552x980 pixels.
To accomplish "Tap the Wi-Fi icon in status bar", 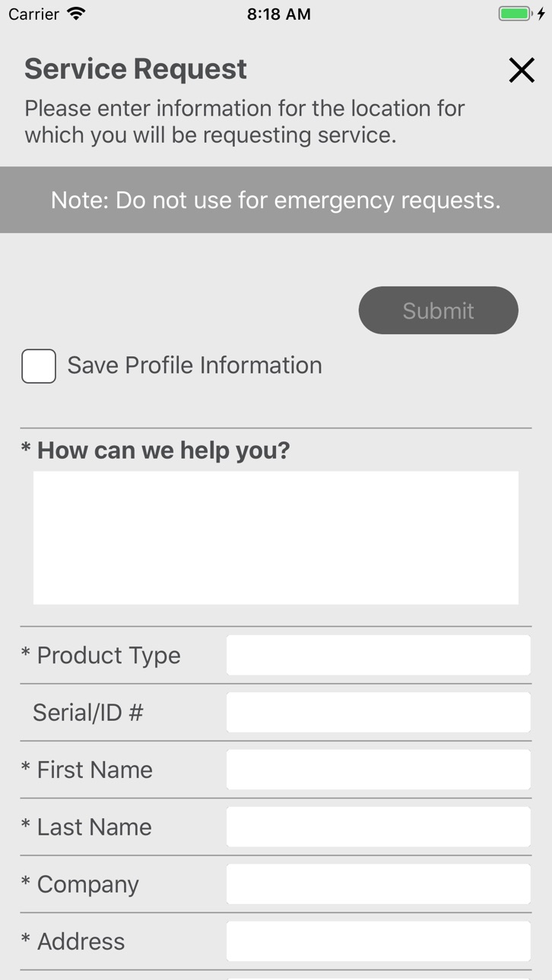I will coord(76,14).
